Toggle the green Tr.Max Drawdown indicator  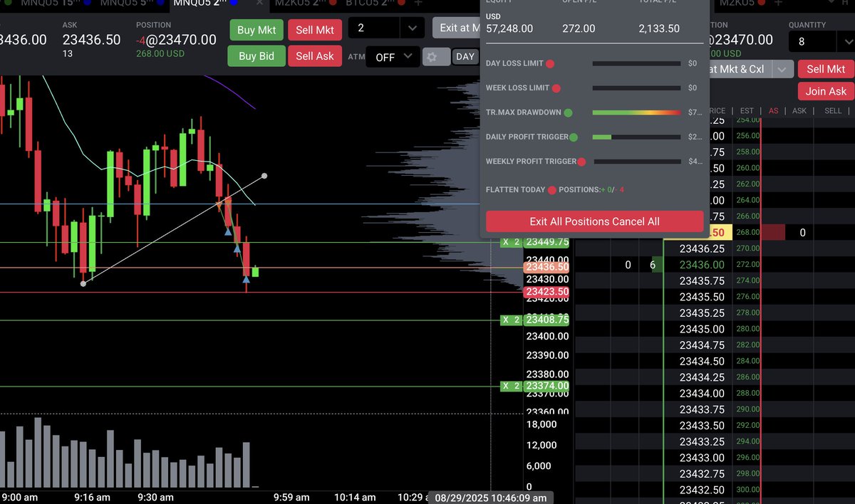567,112
